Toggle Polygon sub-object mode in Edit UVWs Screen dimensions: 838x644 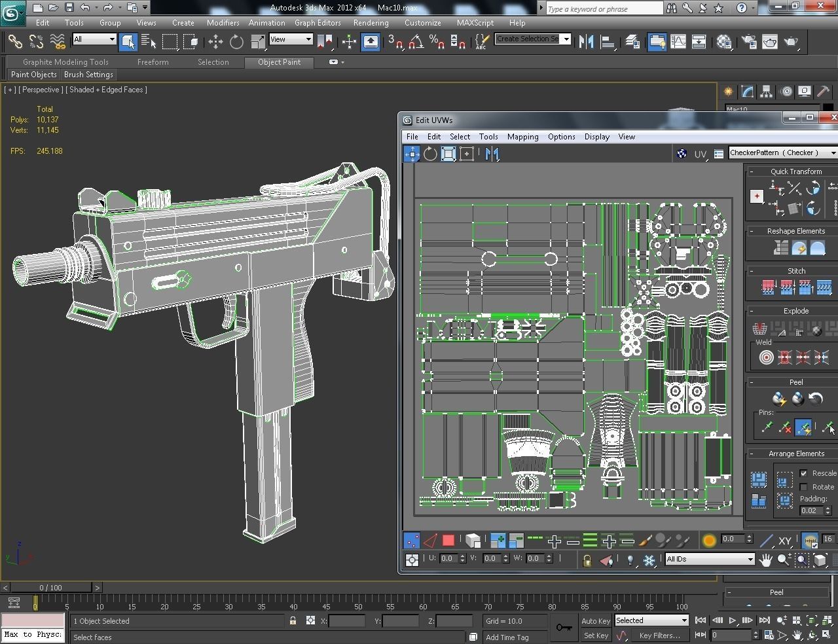tap(448, 541)
